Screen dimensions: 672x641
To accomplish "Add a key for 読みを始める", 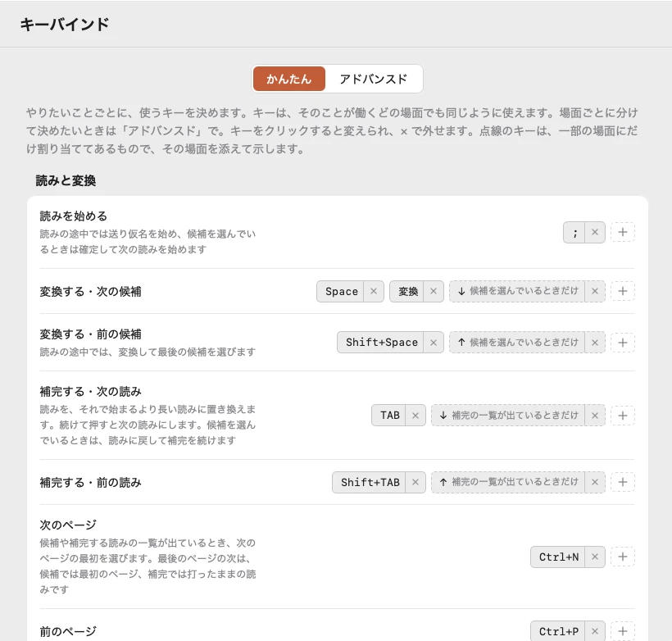I will pyautogui.click(x=622, y=233).
